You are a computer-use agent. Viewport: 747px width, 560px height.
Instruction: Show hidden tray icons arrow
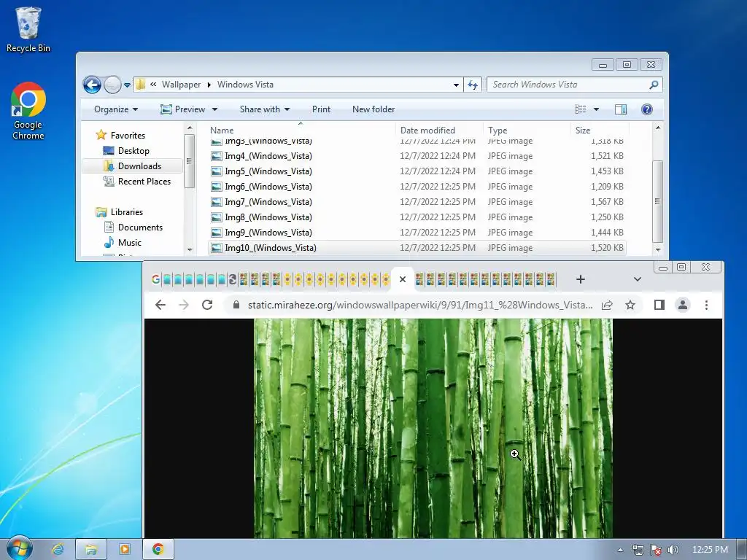pos(620,550)
